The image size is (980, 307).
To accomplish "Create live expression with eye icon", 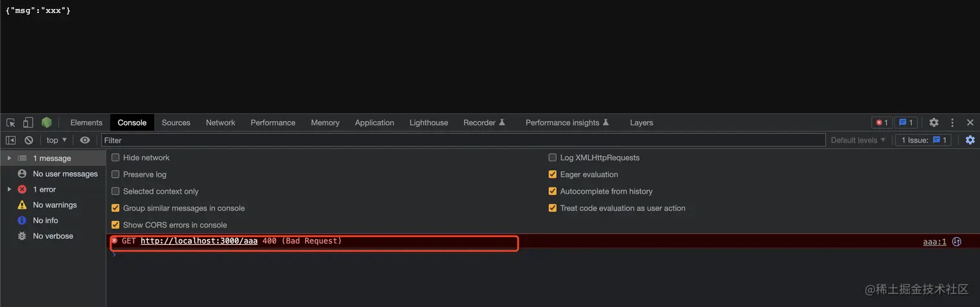I will [x=85, y=140].
